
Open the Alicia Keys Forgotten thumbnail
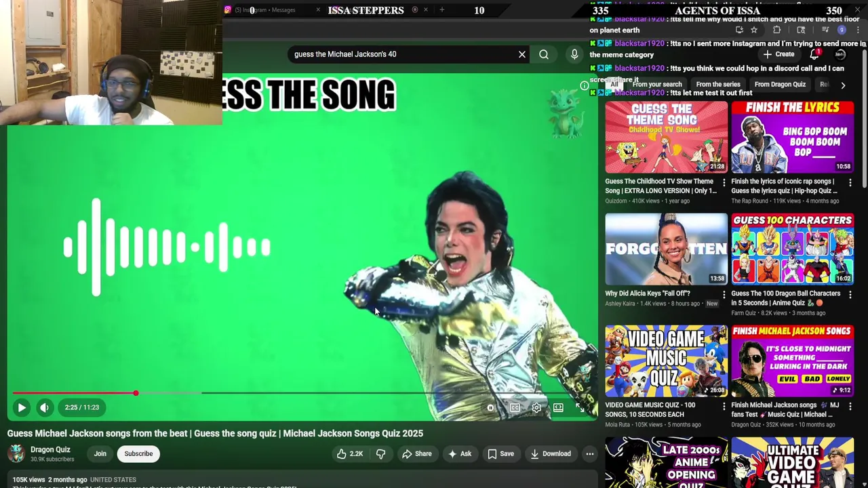click(666, 249)
